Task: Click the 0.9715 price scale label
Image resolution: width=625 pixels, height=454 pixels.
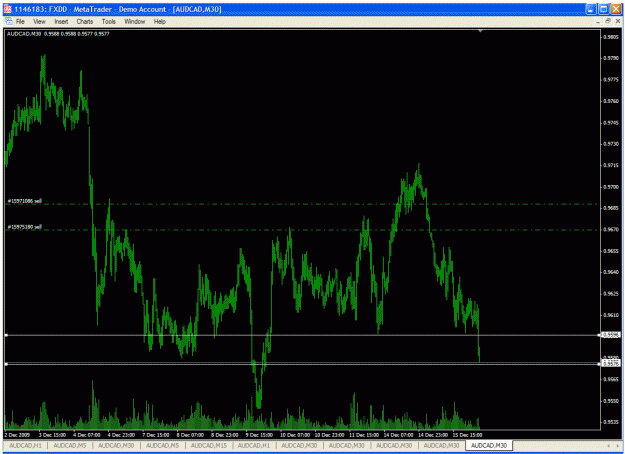Action: (611, 165)
